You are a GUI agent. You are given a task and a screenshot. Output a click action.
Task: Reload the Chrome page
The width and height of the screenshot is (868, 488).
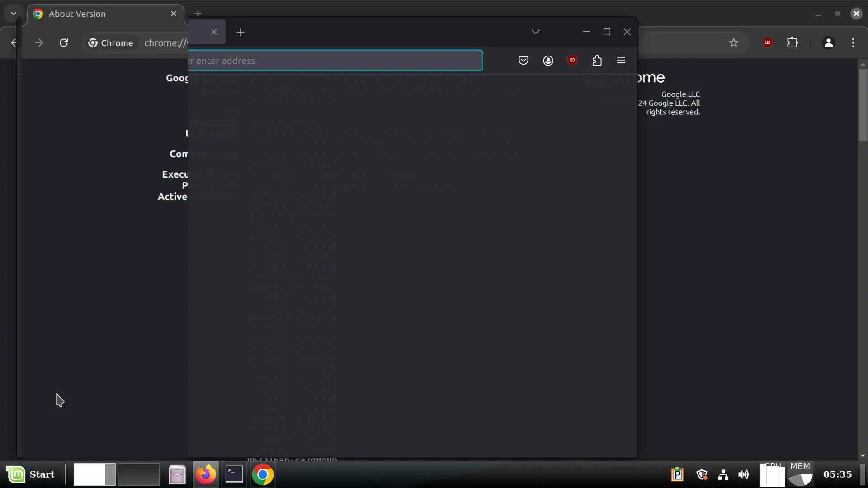[x=64, y=43]
